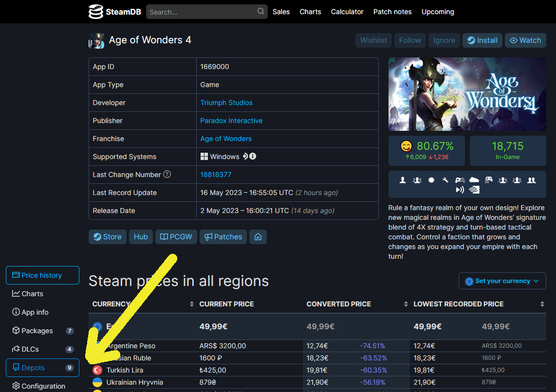Select the DLCs sidebar tab
Viewport: 556px width, 392px height.
42,349
